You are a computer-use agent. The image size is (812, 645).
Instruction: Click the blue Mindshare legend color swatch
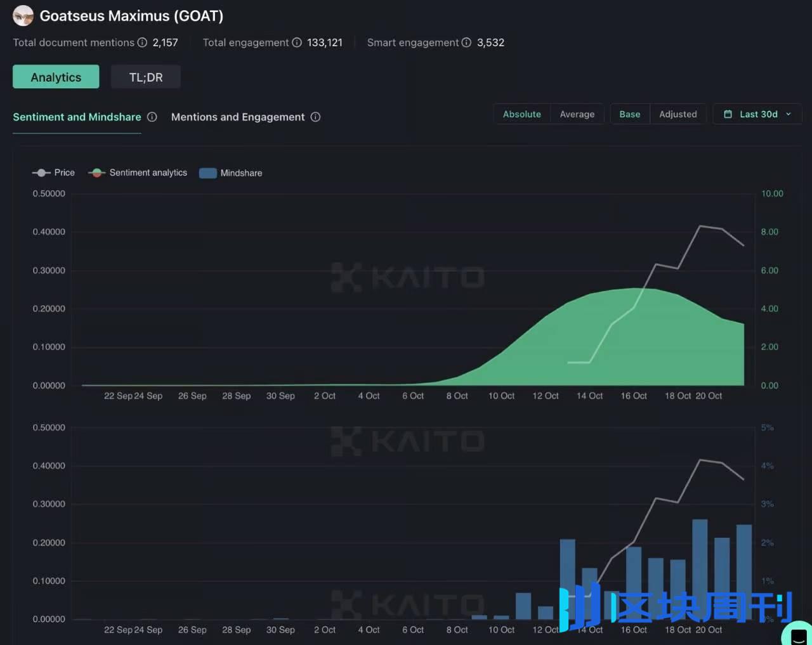208,173
